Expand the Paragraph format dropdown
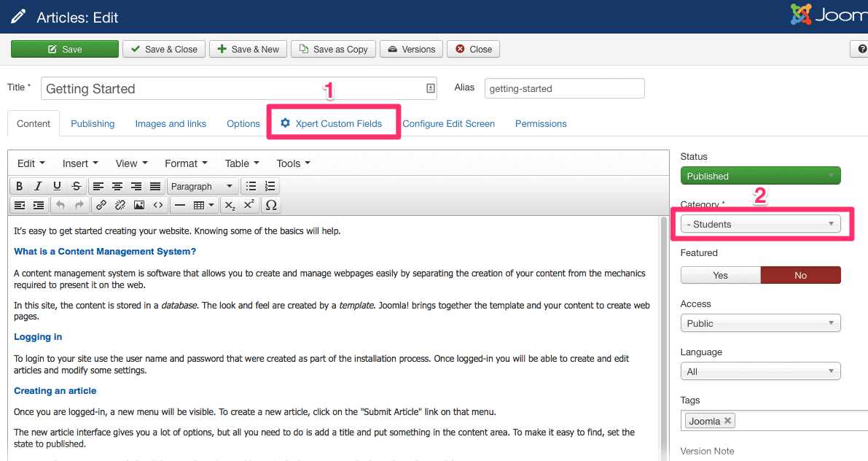 pos(202,186)
